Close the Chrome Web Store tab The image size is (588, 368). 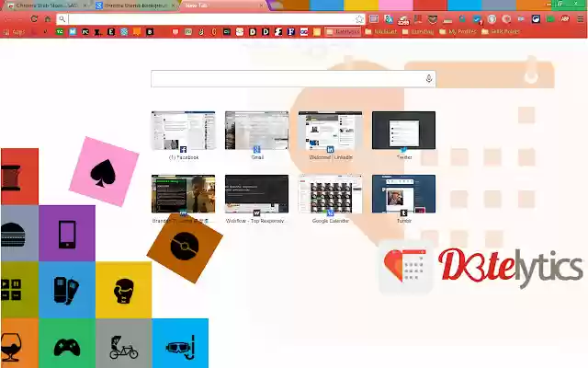(x=85, y=6)
